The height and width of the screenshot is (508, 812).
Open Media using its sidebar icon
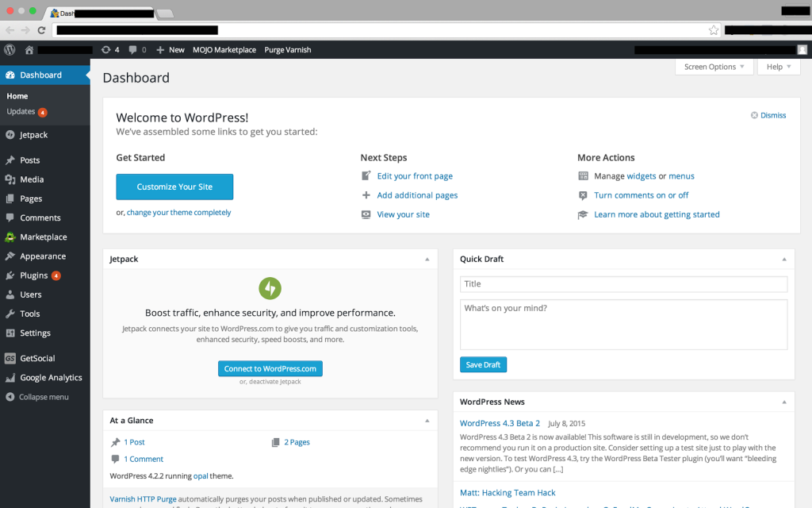pyautogui.click(x=10, y=179)
